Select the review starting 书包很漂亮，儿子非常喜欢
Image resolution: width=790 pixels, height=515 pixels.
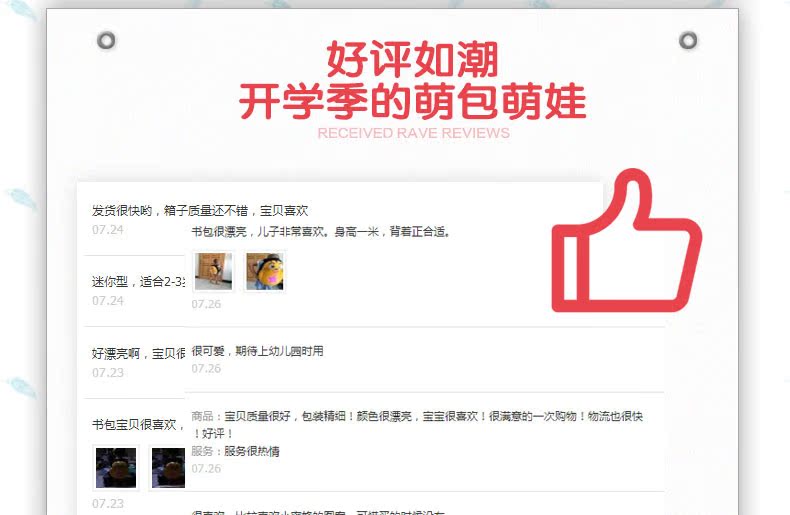tap(321, 232)
